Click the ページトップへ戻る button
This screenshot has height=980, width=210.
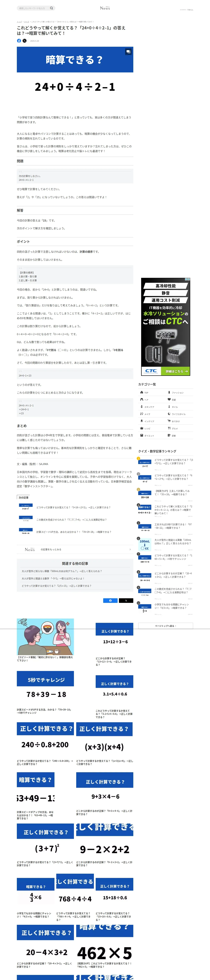[165, 626]
